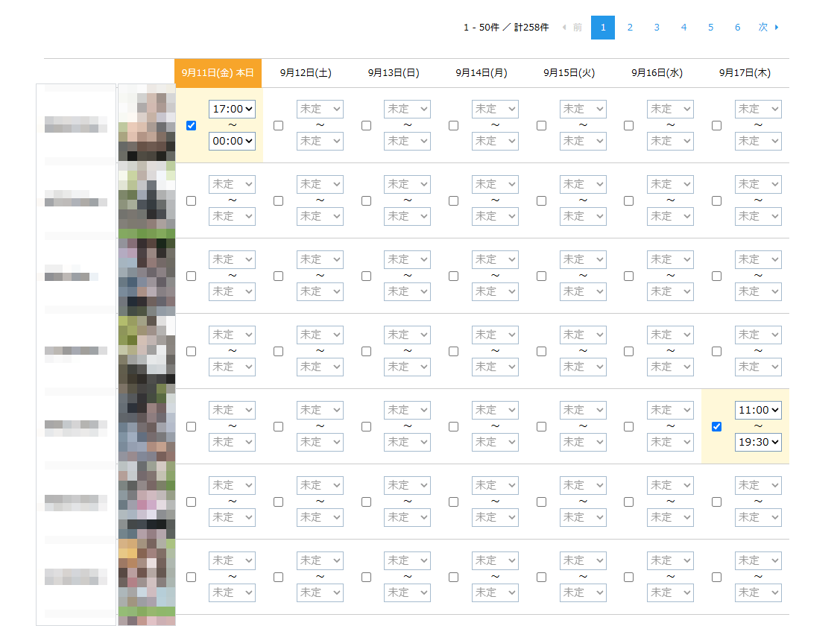
Task: Open 9月13日(日) start time dropdown in 17:00 shift row
Action: click(x=407, y=110)
